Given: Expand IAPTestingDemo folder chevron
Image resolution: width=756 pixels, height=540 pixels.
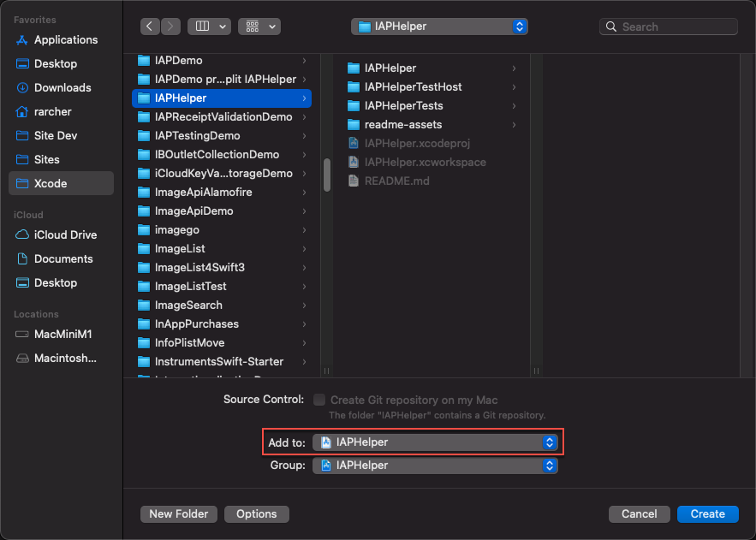Looking at the screenshot, I should click(x=304, y=136).
